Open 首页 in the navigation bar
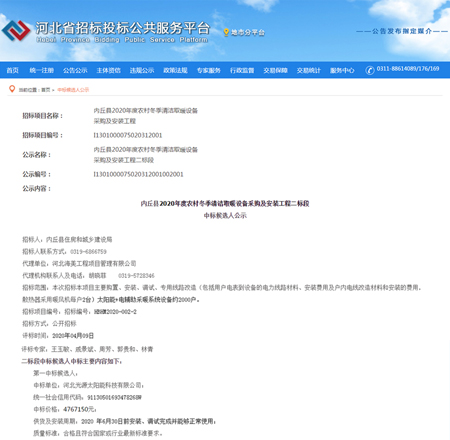Viewport: 450px width, 440px height. pyautogui.click(x=13, y=70)
